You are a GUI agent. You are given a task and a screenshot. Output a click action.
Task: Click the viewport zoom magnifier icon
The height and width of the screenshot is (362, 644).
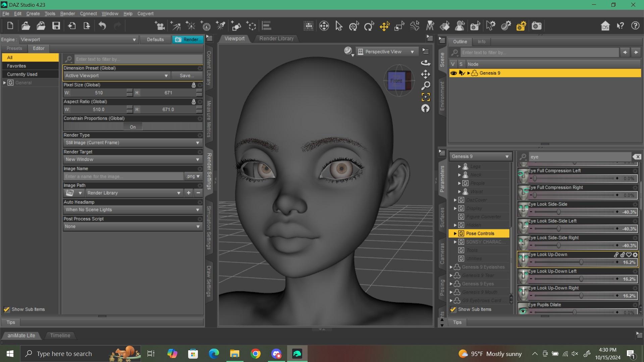(x=425, y=86)
